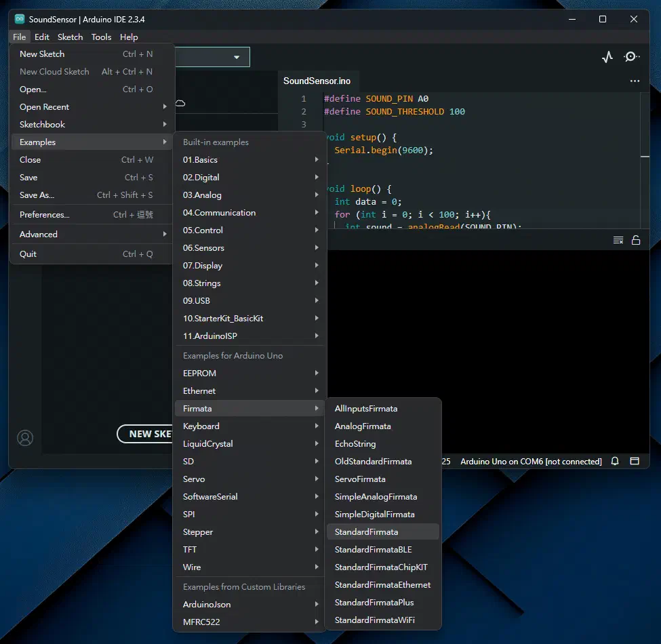This screenshot has height=644, width=661.
Task: Expand the Servo examples submenu
Action: pyautogui.click(x=194, y=479)
